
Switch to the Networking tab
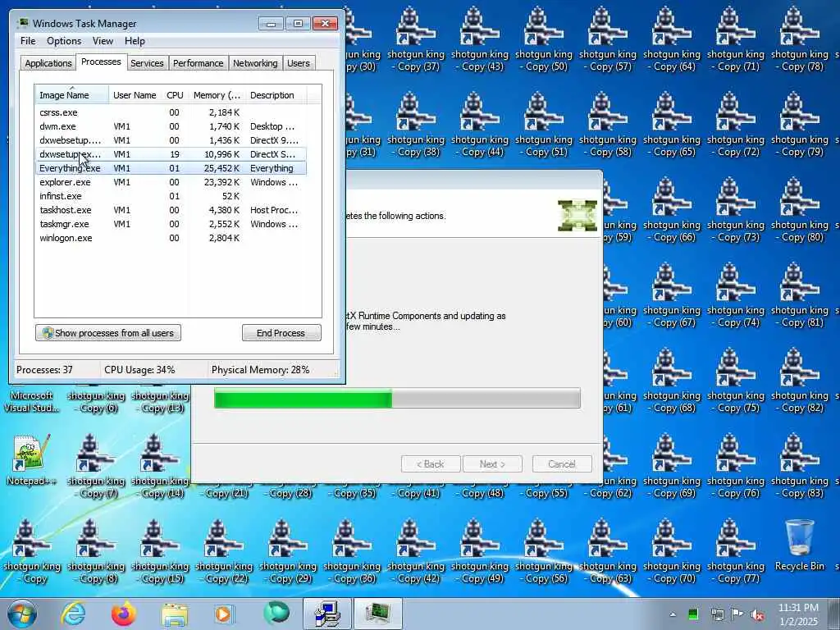pyautogui.click(x=255, y=63)
